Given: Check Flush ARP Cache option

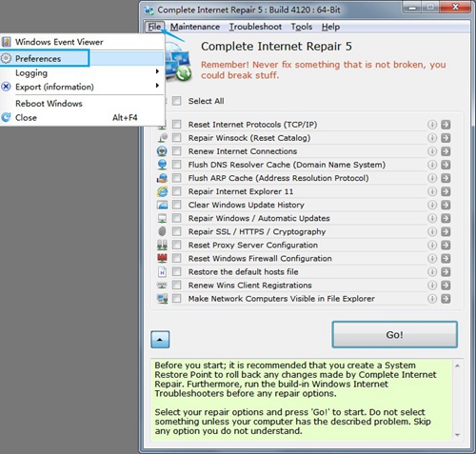Looking at the screenshot, I should pyautogui.click(x=177, y=178).
